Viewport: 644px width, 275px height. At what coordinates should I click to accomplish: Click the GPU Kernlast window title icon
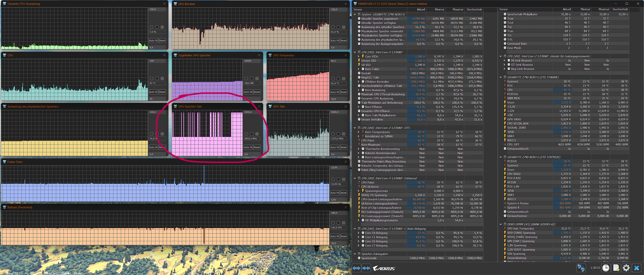tap(175, 4)
